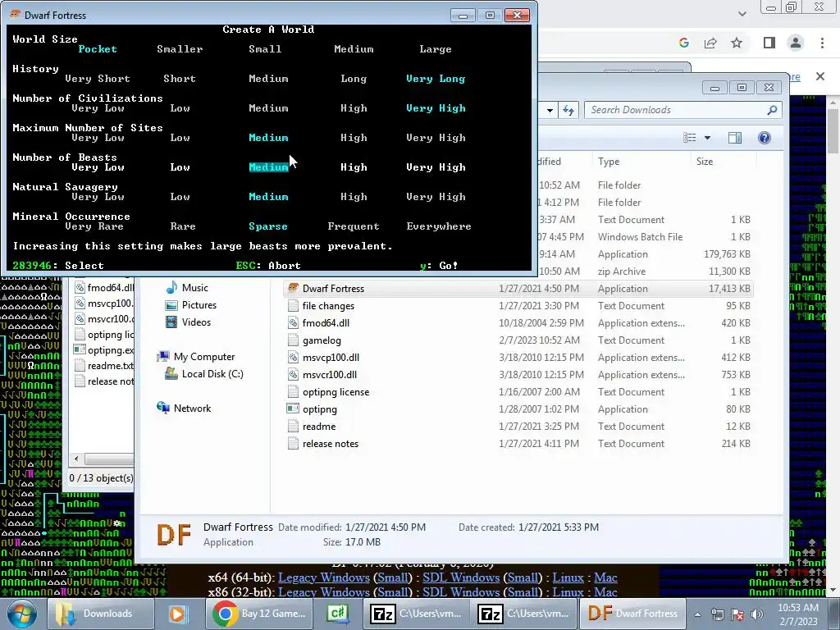Open the change view options dropdown
Image resolution: width=840 pixels, height=630 pixels.
707,138
